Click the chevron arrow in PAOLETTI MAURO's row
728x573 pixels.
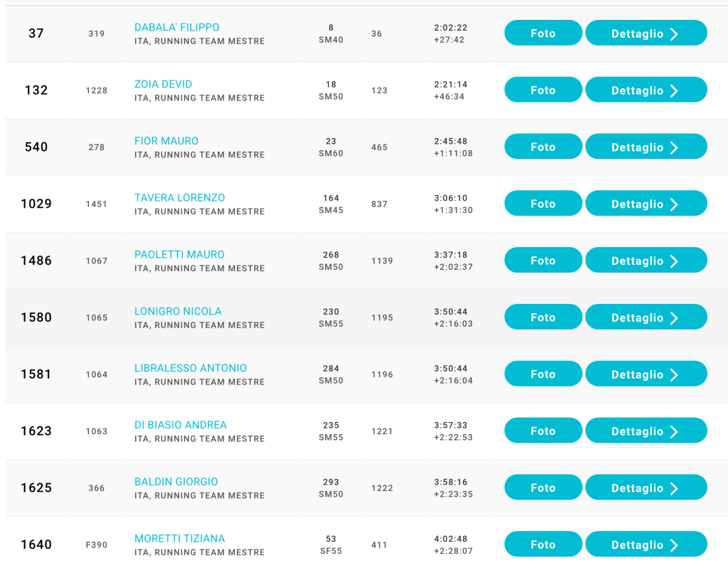(674, 261)
